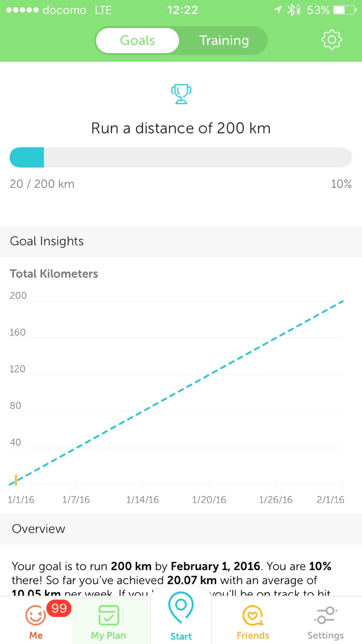The height and width of the screenshot is (644, 362).
Task: Open the Me profile tab
Action: (36, 621)
